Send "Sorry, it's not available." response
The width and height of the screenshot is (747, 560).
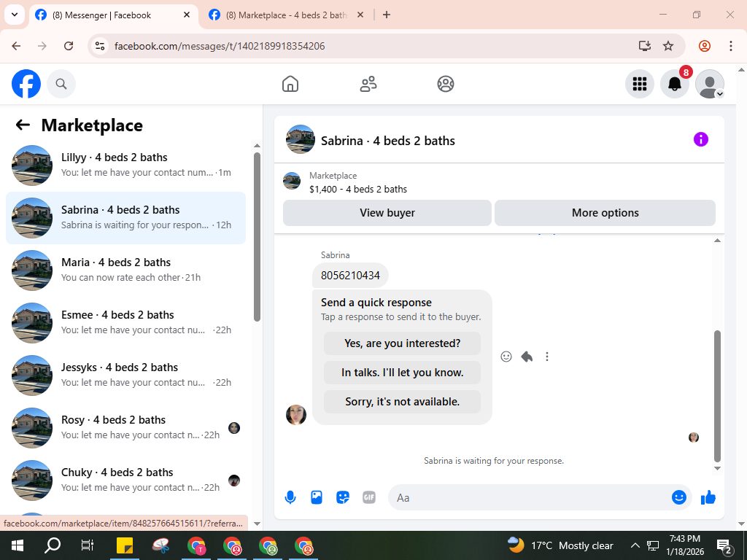tap(402, 402)
